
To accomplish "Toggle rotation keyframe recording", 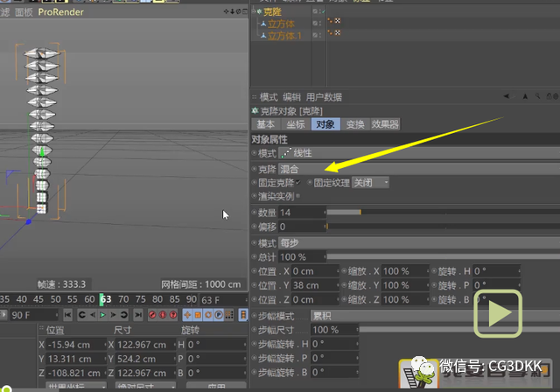I will tap(208, 315).
